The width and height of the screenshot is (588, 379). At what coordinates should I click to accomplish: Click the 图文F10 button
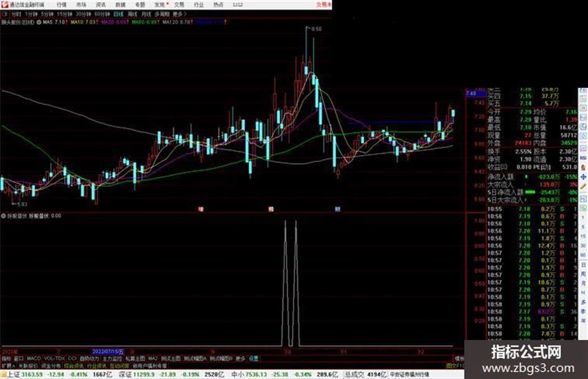(x=455, y=365)
